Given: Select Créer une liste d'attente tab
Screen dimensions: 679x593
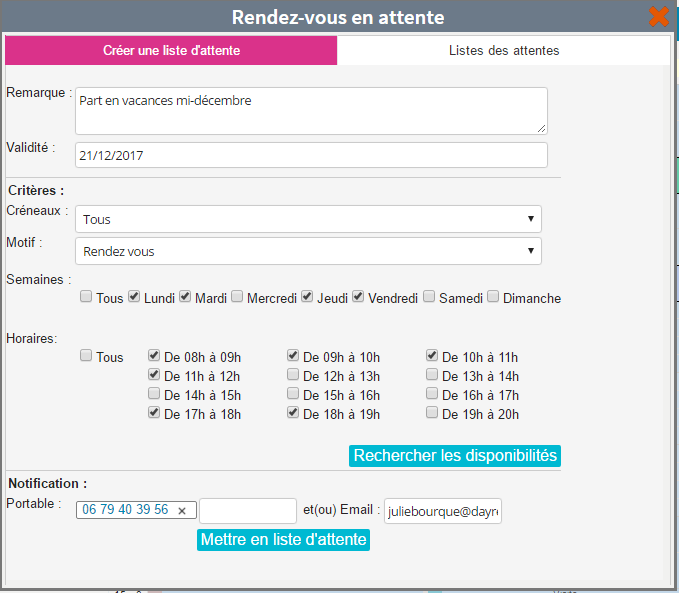Looking at the screenshot, I should [171, 50].
